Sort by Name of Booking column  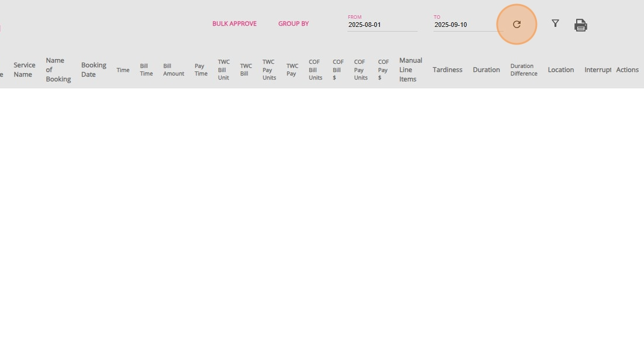[x=58, y=70]
